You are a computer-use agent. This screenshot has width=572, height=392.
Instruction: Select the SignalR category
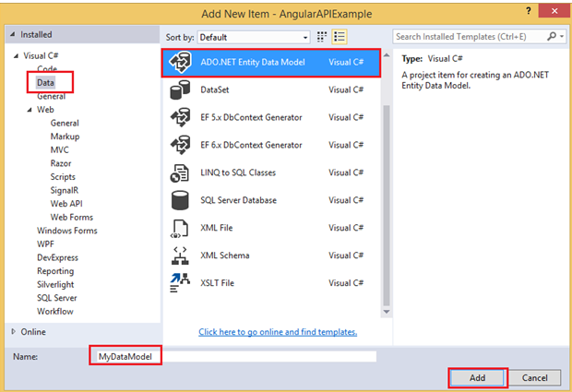[65, 191]
